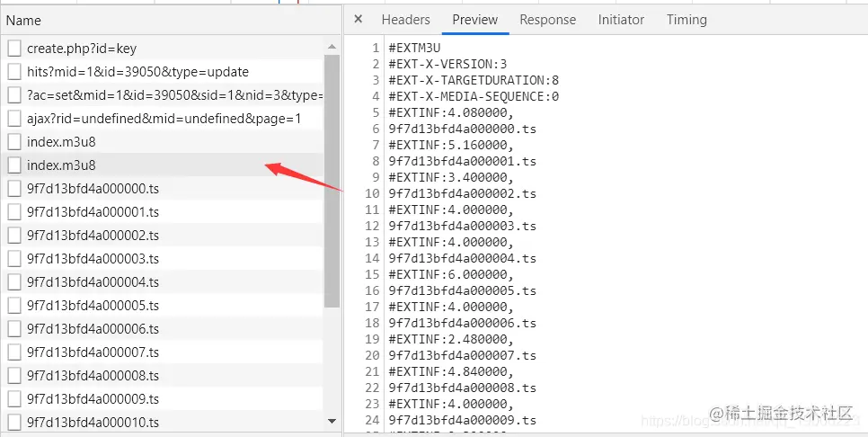Show the Timing tab
The height and width of the screenshot is (437, 868).
pos(686,20)
